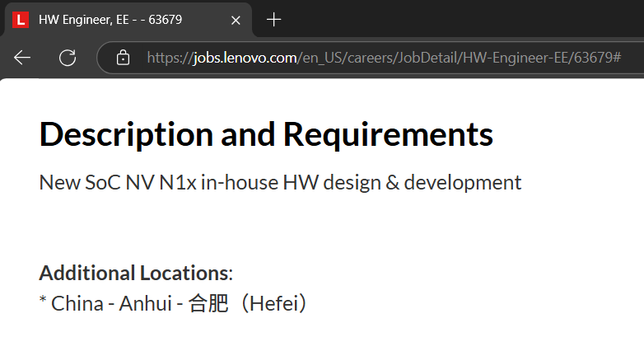
Task: Click blank page area below location line
Action: coord(329,334)
